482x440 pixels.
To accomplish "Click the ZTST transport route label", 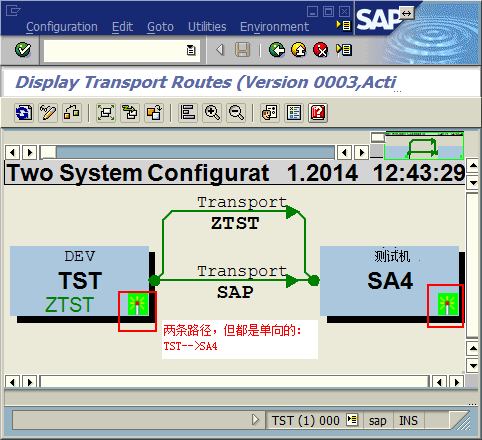I will tap(235, 223).
